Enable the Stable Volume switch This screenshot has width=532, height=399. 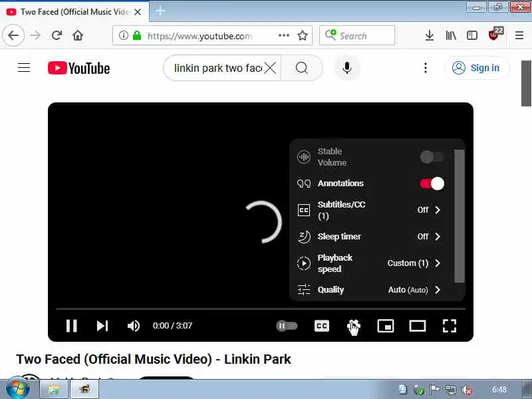[x=432, y=157]
